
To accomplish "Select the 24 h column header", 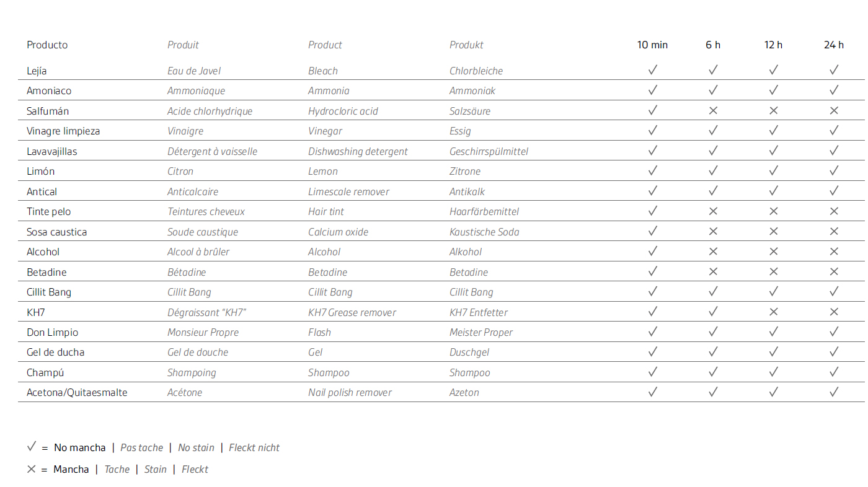I will pos(834,45).
